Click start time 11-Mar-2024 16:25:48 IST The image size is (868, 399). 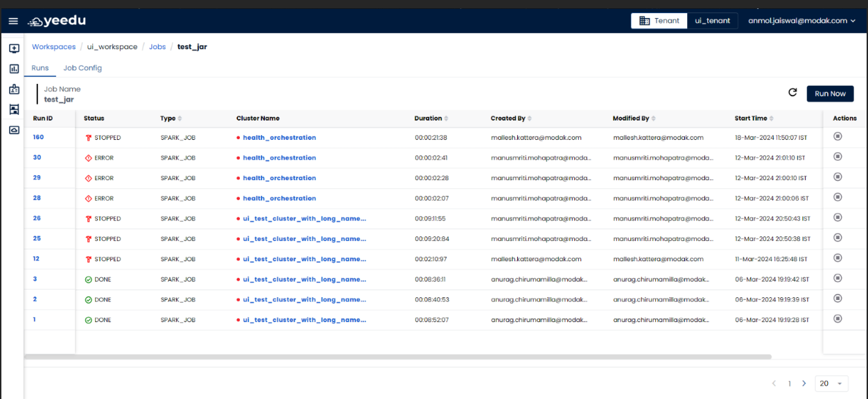coord(771,259)
